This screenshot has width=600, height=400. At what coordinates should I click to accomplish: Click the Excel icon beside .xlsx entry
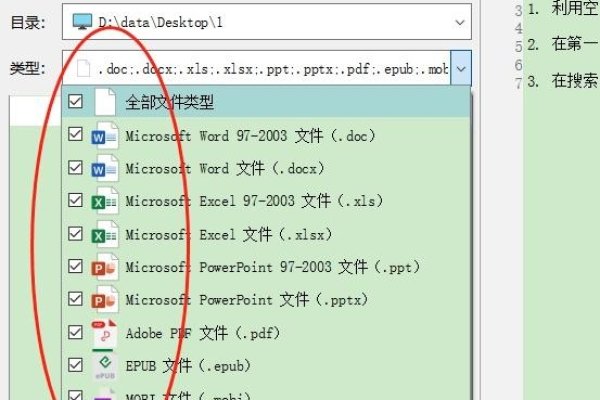click(104, 234)
